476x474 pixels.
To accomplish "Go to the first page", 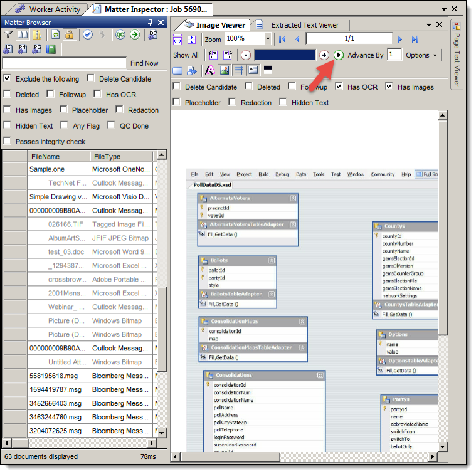I will (x=282, y=39).
